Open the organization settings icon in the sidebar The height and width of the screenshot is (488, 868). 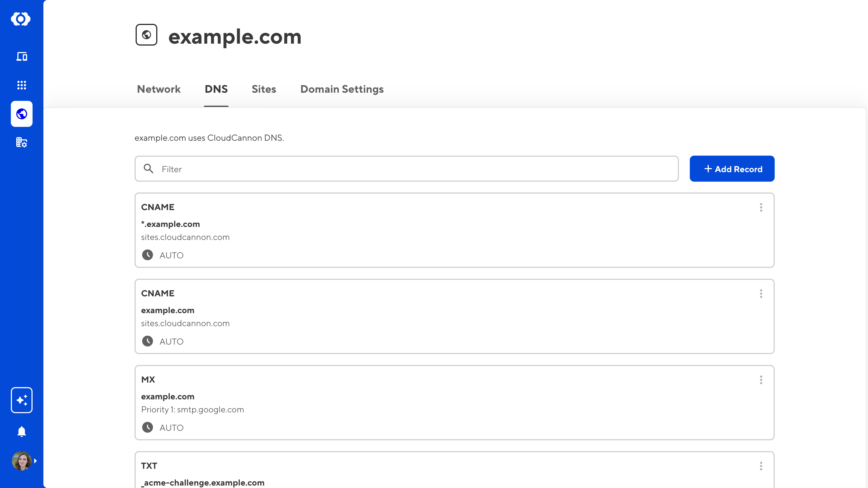(22, 142)
